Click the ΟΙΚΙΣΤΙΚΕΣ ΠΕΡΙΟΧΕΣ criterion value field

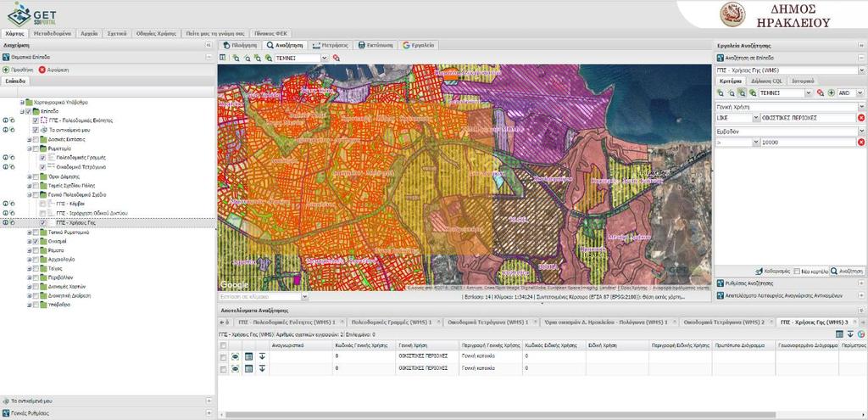click(x=808, y=118)
